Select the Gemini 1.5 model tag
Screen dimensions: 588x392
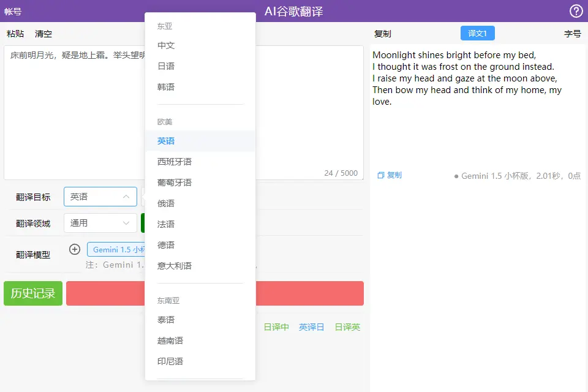116,249
